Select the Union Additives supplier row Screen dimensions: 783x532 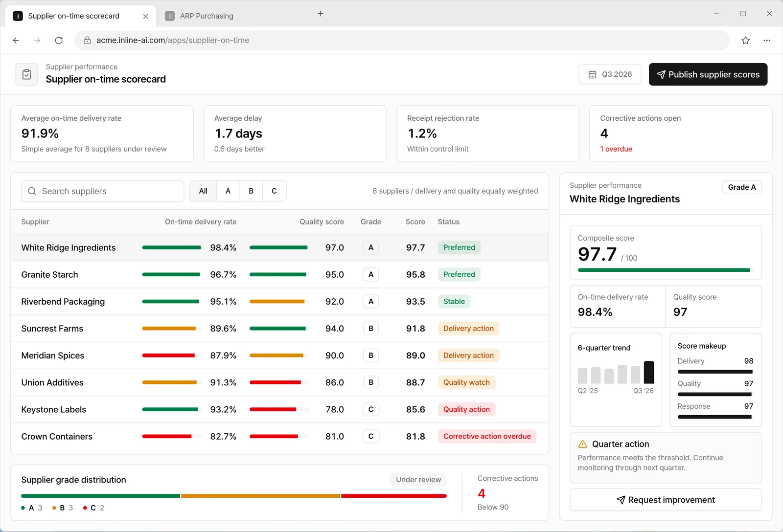coord(280,382)
